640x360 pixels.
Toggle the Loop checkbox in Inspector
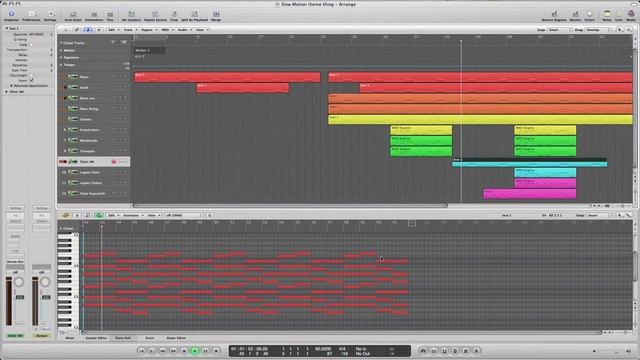pyautogui.click(x=31, y=44)
